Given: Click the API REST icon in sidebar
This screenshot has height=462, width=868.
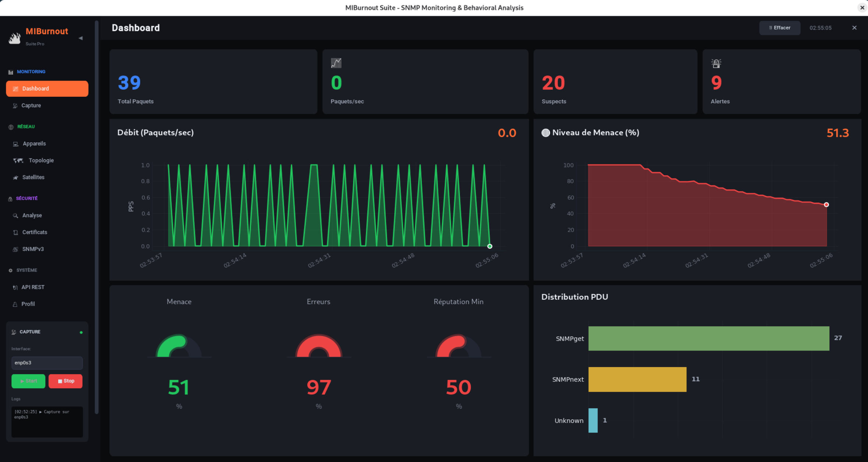Looking at the screenshot, I should pos(15,287).
